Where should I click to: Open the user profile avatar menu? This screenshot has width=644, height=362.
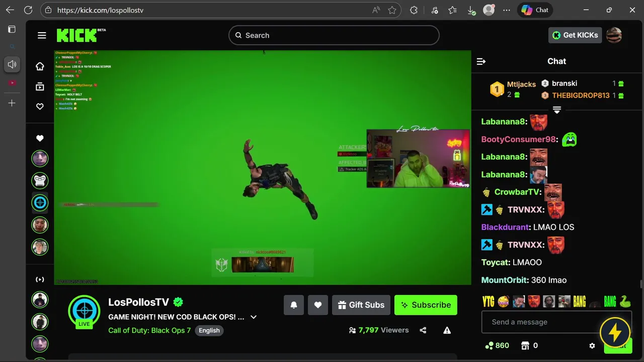(x=614, y=35)
